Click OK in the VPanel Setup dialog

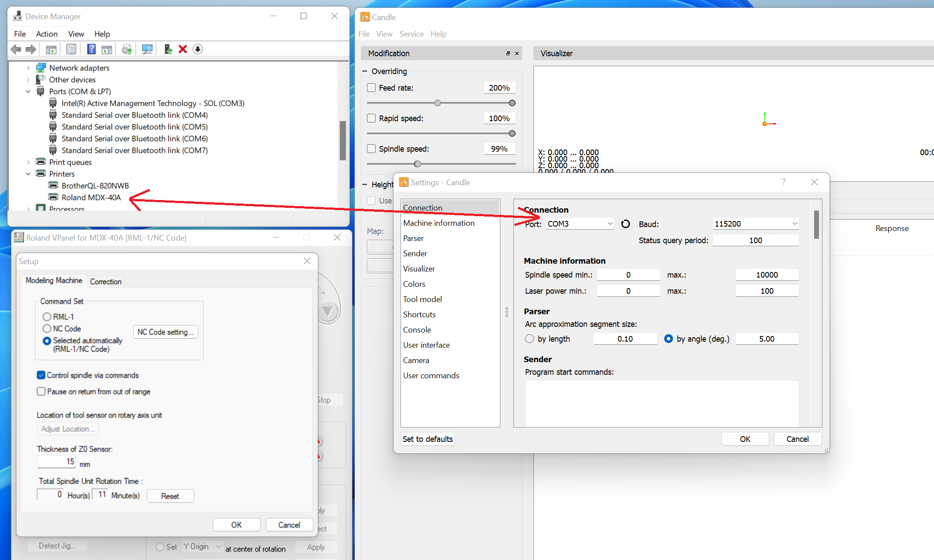coord(237,525)
